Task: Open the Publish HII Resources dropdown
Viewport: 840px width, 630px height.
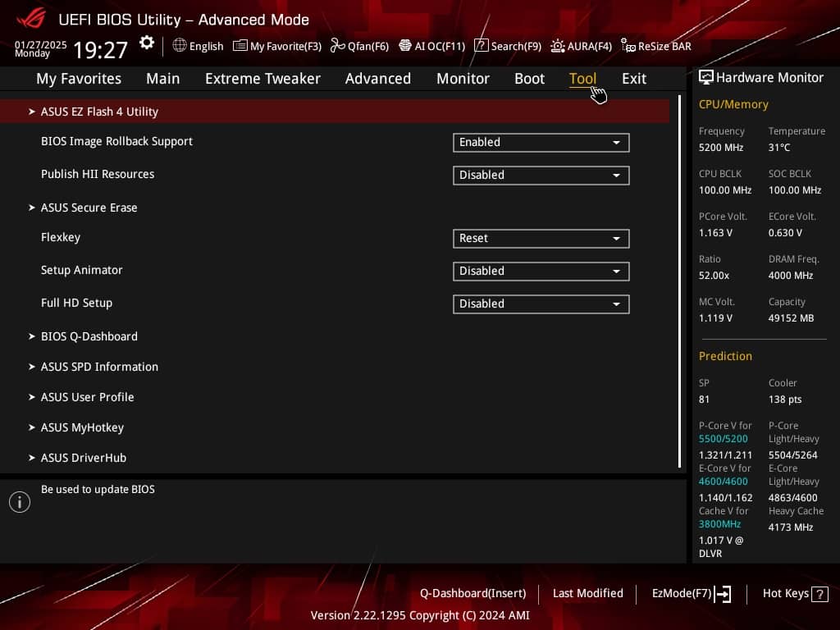Action: point(541,176)
